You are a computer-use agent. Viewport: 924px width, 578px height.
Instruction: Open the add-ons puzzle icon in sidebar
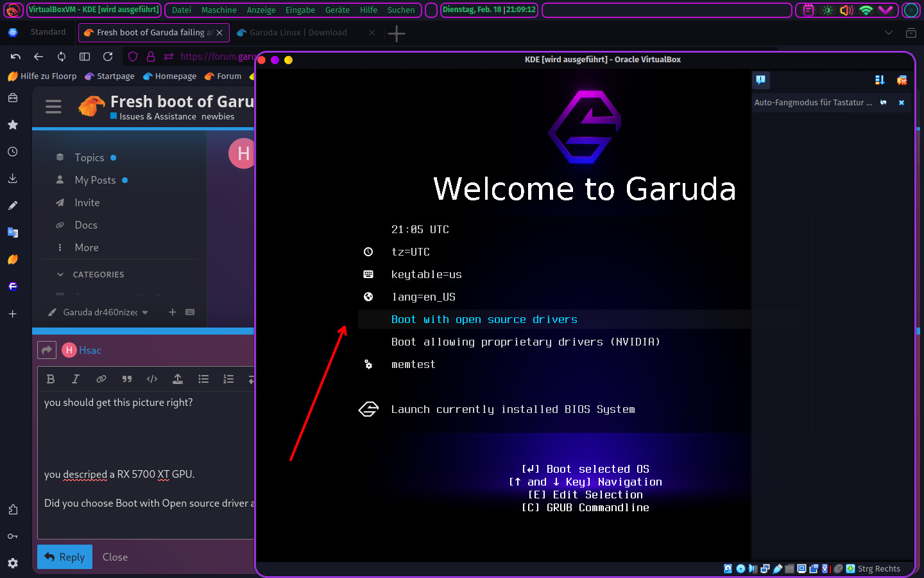[x=13, y=509]
